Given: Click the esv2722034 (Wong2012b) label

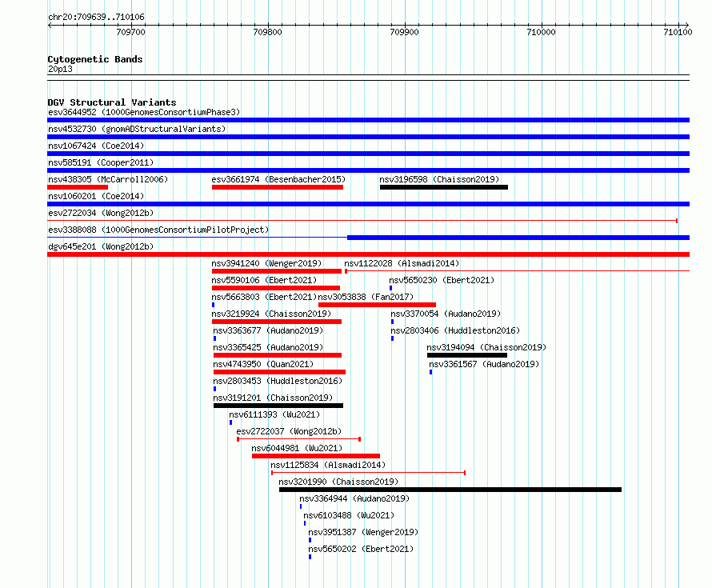Looking at the screenshot, I should point(101,213).
